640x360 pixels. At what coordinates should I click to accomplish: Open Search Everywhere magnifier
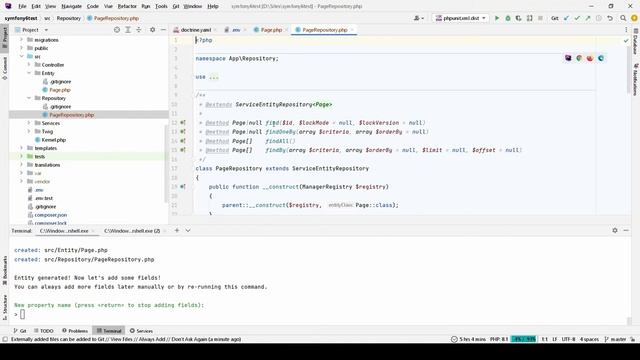pyautogui.click(x=623, y=18)
